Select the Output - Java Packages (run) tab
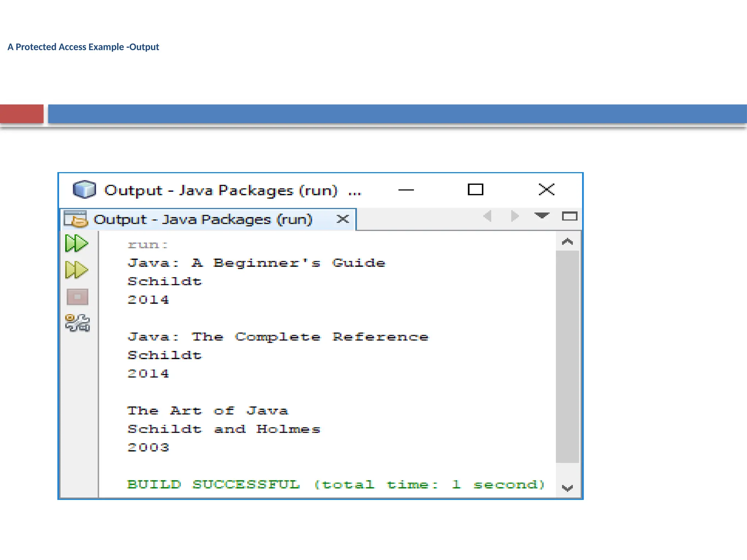 click(x=208, y=219)
